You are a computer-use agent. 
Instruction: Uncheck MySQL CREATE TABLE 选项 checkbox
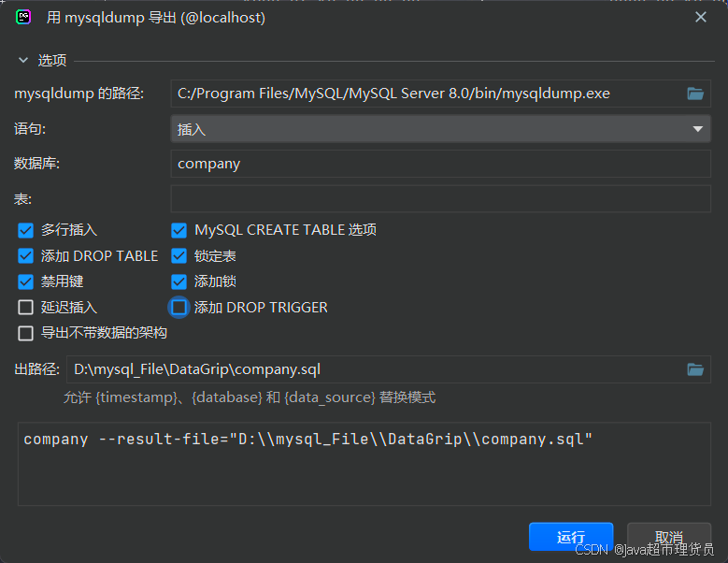pos(178,230)
